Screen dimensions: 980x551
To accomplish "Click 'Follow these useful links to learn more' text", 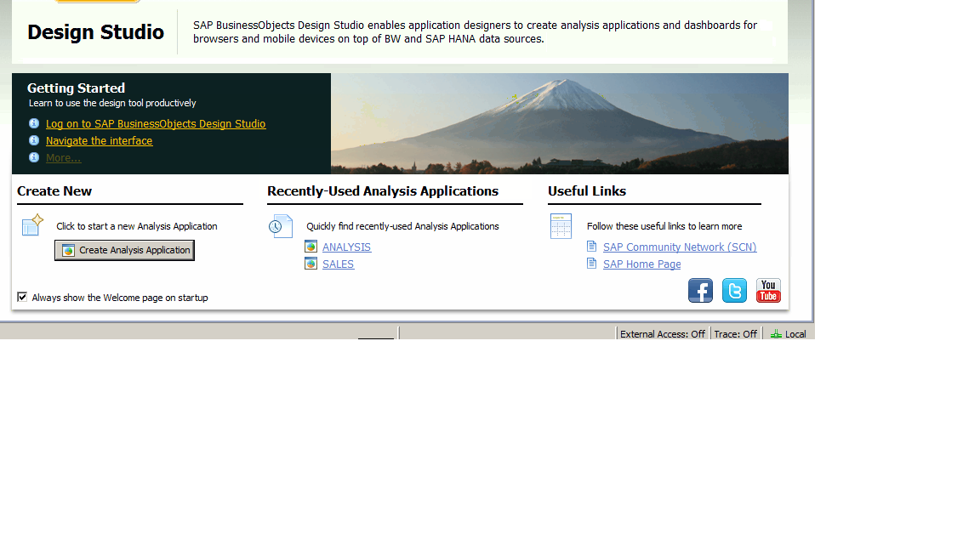I will (664, 226).
